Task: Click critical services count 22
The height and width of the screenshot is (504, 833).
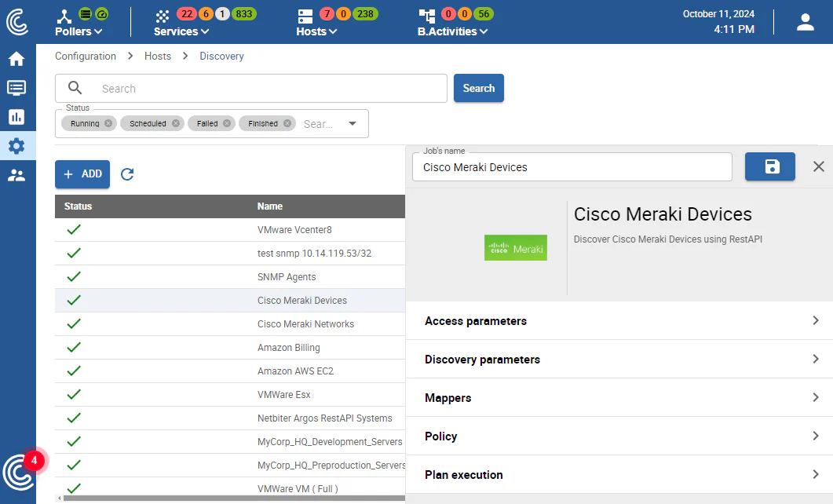Action: pos(187,14)
